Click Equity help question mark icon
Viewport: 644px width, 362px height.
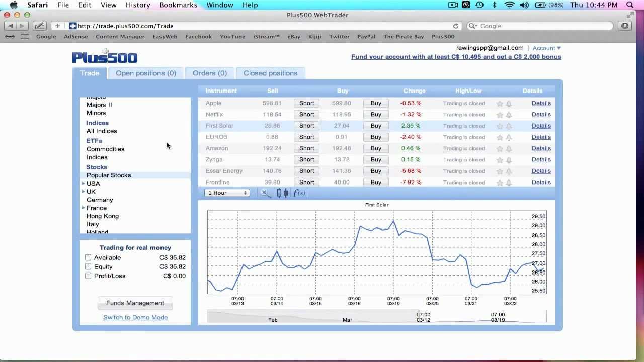[88, 267]
